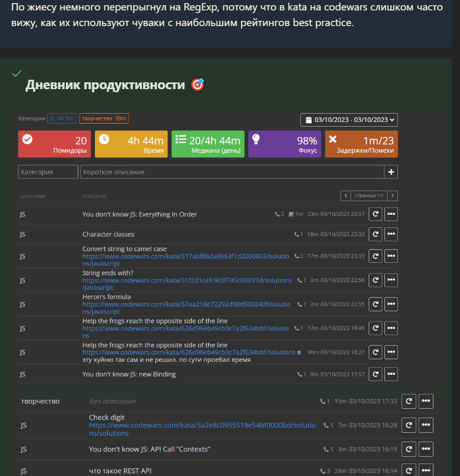460x476 pixels.
Task: Open options for 'String ends with?' row
Action: (x=391, y=280)
